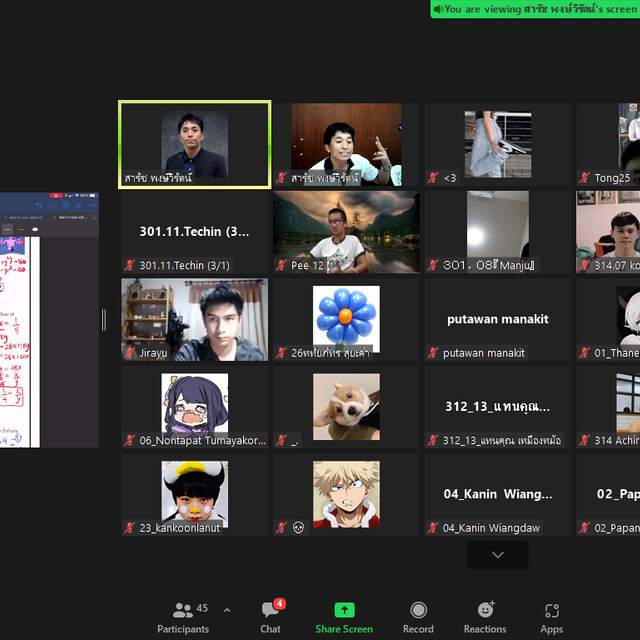Screen dimensions: 640x640
Task: Show next page of gallery videos
Action: (x=498, y=555)
